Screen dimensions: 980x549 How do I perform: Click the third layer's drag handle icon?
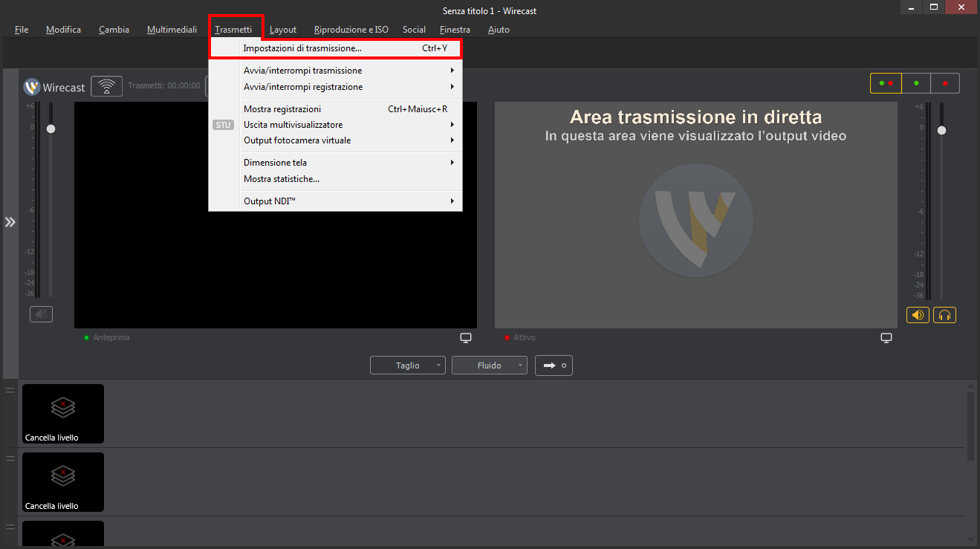coord(10,527)
